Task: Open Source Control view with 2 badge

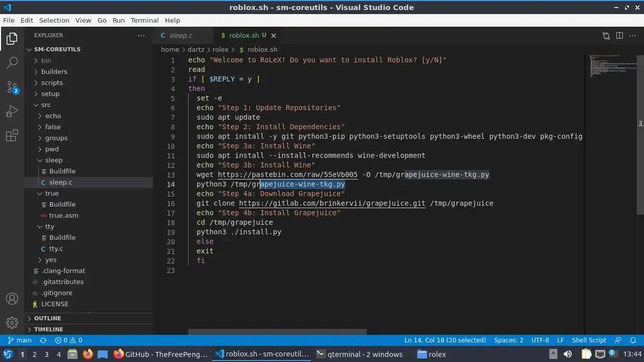Action: (x=12, y=87)
